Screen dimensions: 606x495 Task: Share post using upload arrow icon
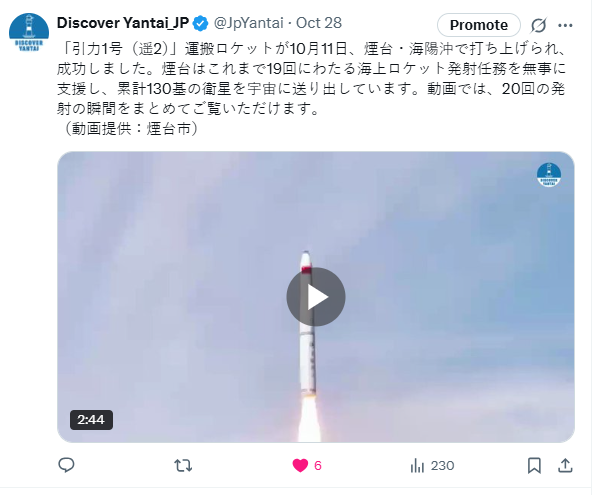point(565,465)
